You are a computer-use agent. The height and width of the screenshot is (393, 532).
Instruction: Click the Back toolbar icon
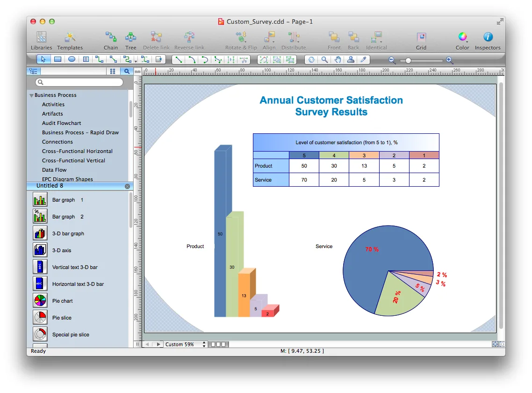[x=353, y=40]
